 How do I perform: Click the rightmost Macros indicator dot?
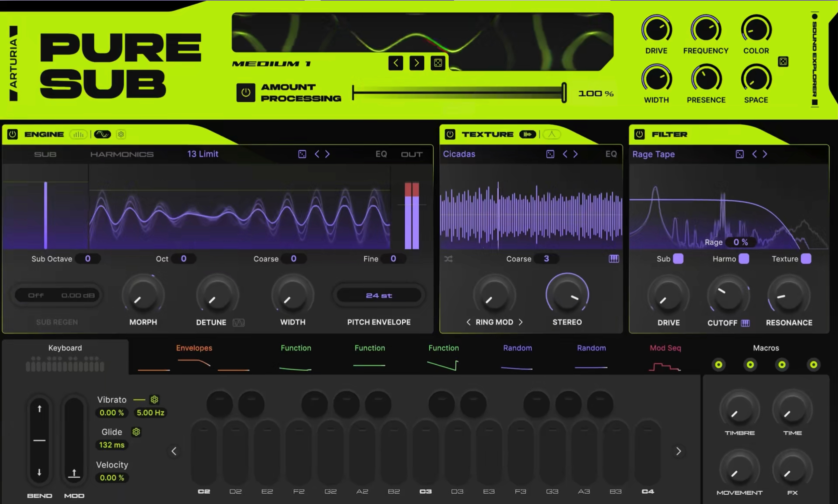814,365
